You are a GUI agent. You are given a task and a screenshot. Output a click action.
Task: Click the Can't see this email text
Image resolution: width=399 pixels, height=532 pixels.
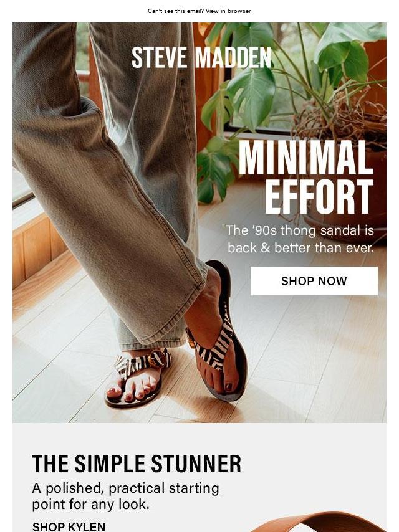point(176,11)
